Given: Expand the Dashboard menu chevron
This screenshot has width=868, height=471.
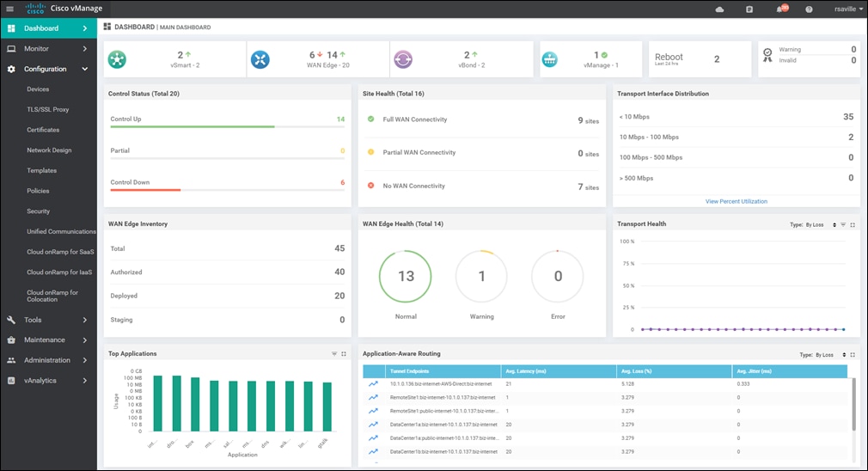Looking at the screenshot, I should [x=85, y=28].
